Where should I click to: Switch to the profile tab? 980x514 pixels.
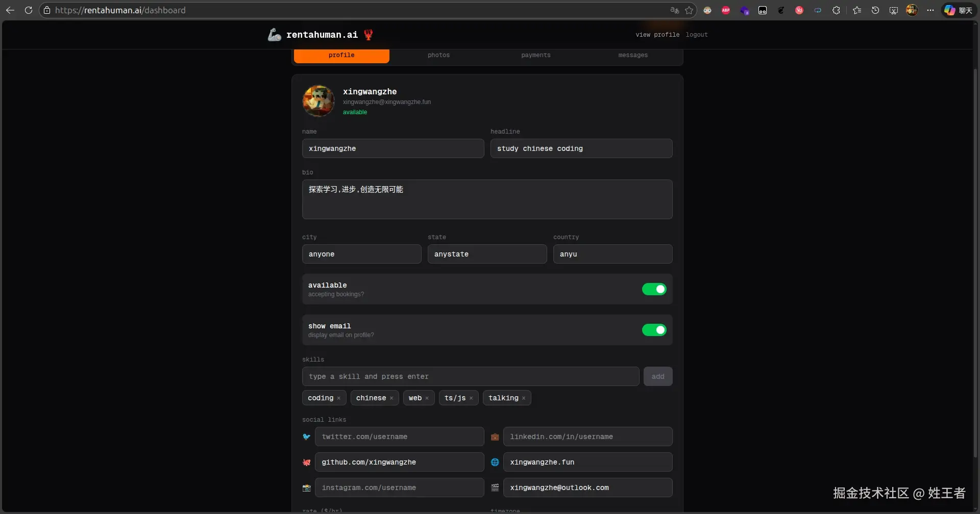click(x=341, y=55)
